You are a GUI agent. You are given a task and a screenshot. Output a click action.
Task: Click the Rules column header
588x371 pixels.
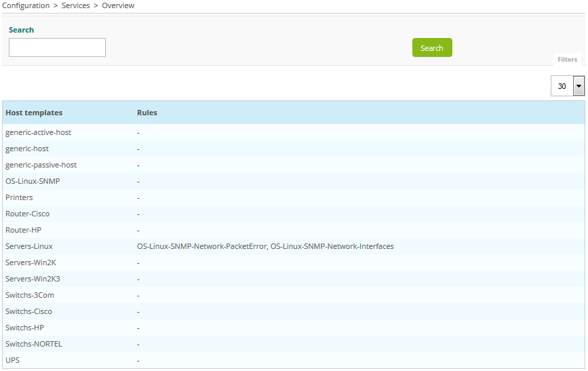(147, 113)
